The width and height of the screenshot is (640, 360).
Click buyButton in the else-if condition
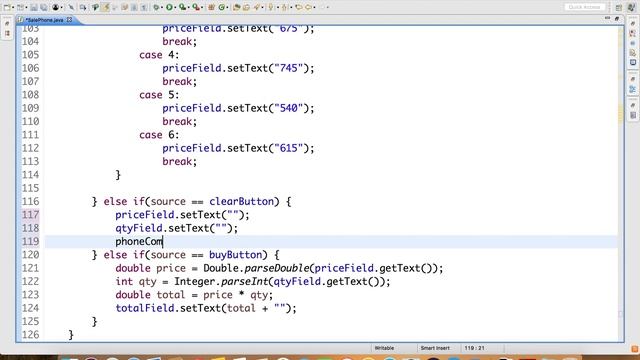point(236,255)
